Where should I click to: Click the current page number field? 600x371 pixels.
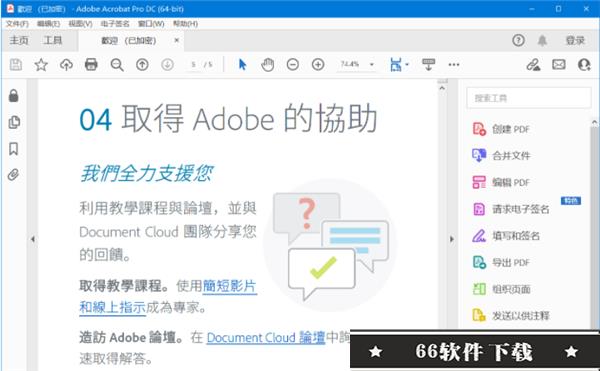pos(194,65)
